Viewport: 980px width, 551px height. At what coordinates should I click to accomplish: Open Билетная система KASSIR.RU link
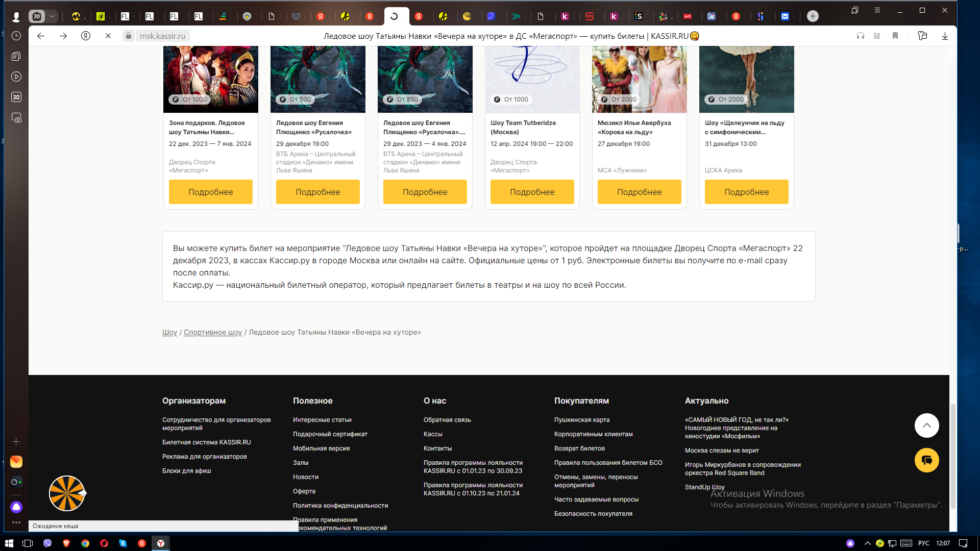(207, 442)
